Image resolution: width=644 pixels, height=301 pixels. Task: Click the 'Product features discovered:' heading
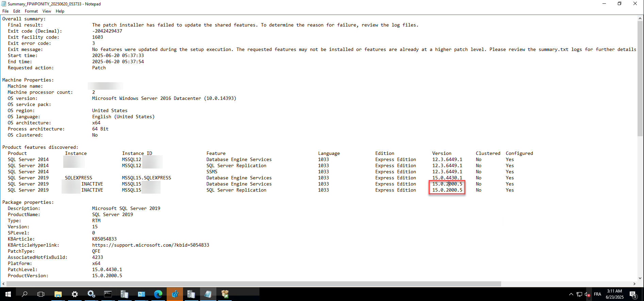point(40,147)
